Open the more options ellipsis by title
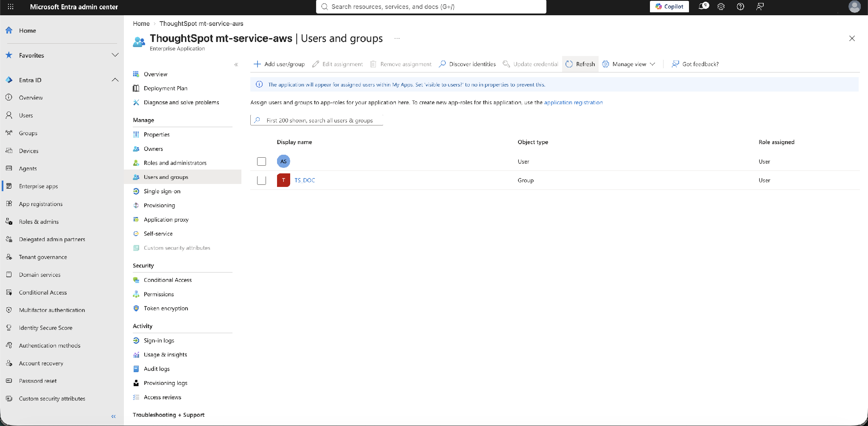This screenshot has width=868, height=426. coord(397,39)
